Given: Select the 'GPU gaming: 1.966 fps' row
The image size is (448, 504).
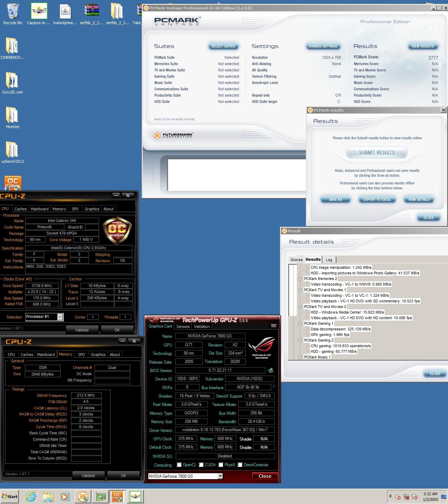Looking at the screenshot, I should 330,335.
